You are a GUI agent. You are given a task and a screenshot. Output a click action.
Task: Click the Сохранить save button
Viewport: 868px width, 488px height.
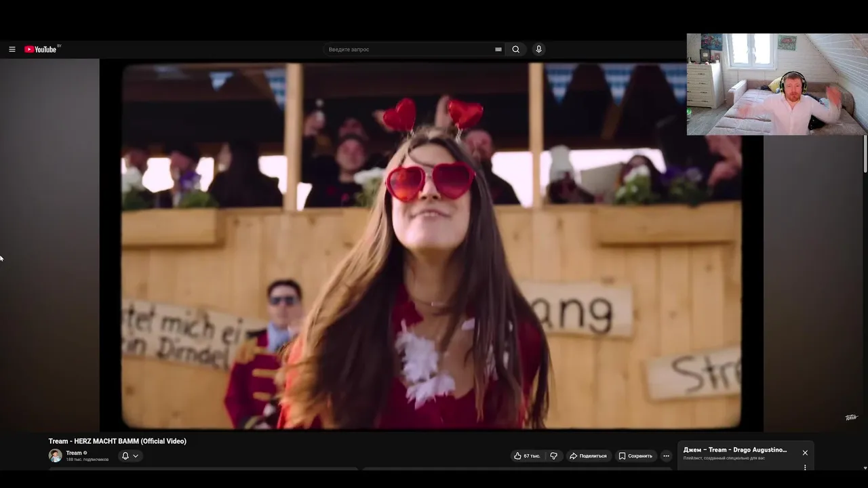click(636, 456)
